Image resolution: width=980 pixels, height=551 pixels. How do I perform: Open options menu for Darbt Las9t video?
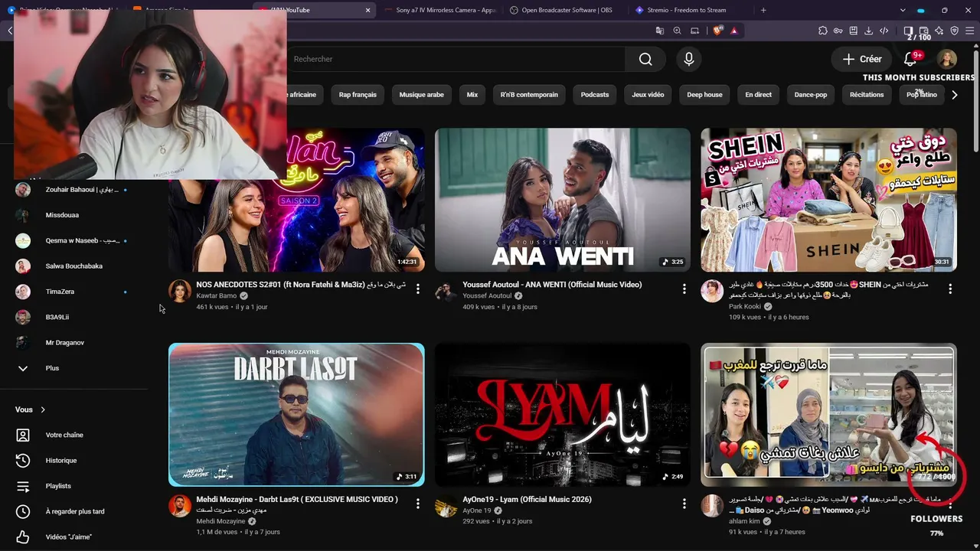tap(418, 504)
